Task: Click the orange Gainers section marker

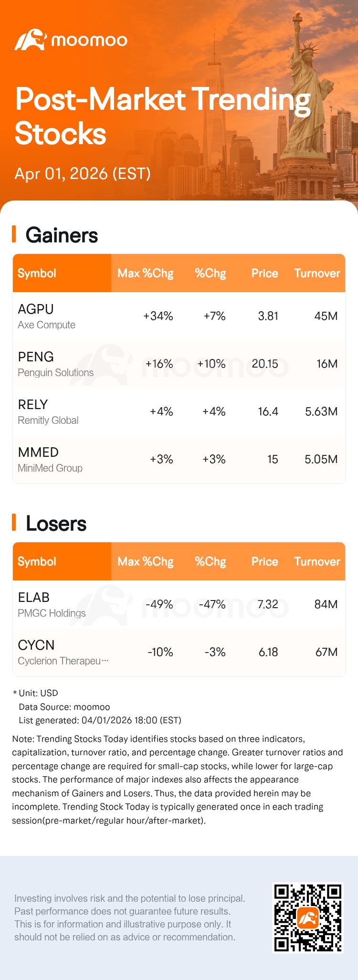Action: [x=14, y=234]
